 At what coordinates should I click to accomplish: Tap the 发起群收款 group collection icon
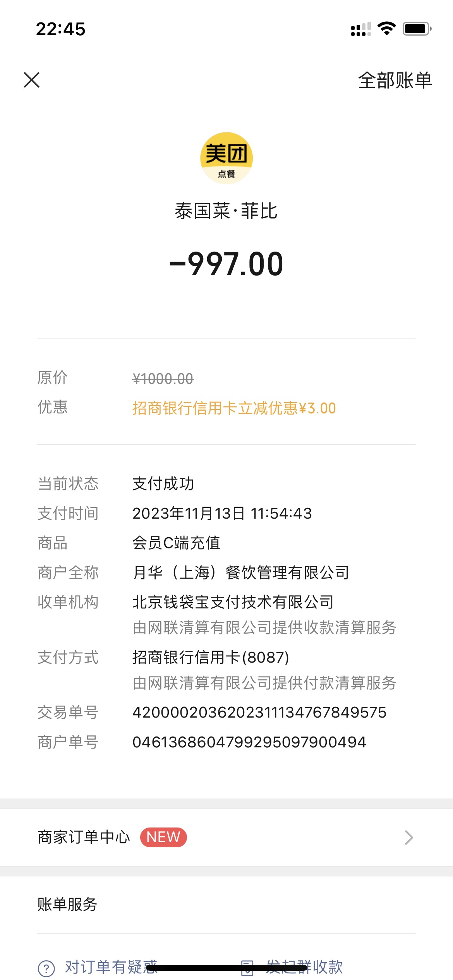pos(247,968)
